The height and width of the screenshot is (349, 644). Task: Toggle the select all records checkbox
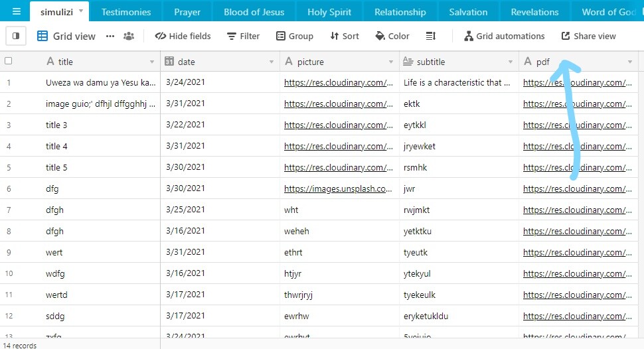[9, 61]
